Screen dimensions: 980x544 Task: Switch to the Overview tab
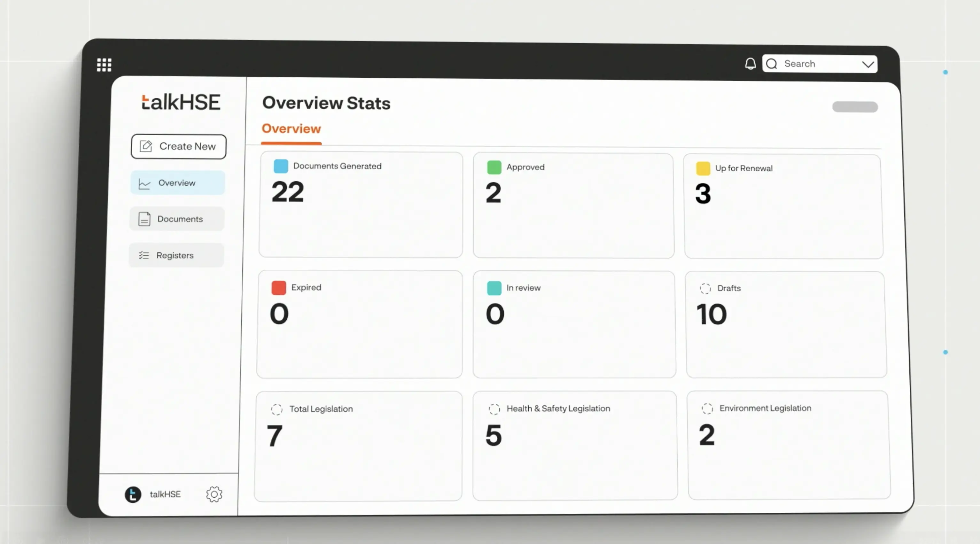point(292,129)
